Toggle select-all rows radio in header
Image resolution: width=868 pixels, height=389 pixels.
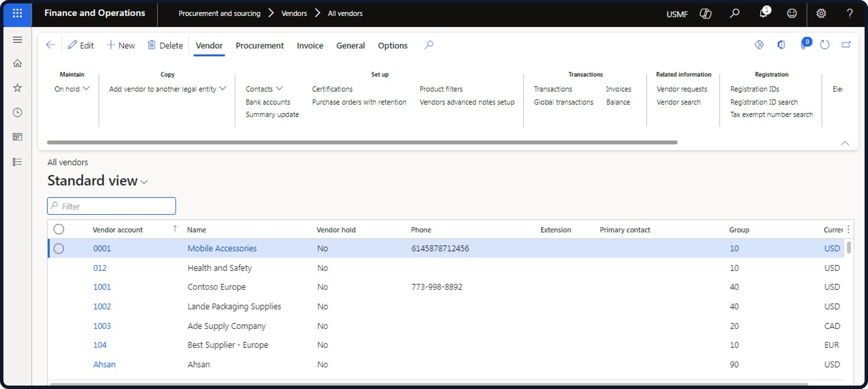(x=59, y=229)
